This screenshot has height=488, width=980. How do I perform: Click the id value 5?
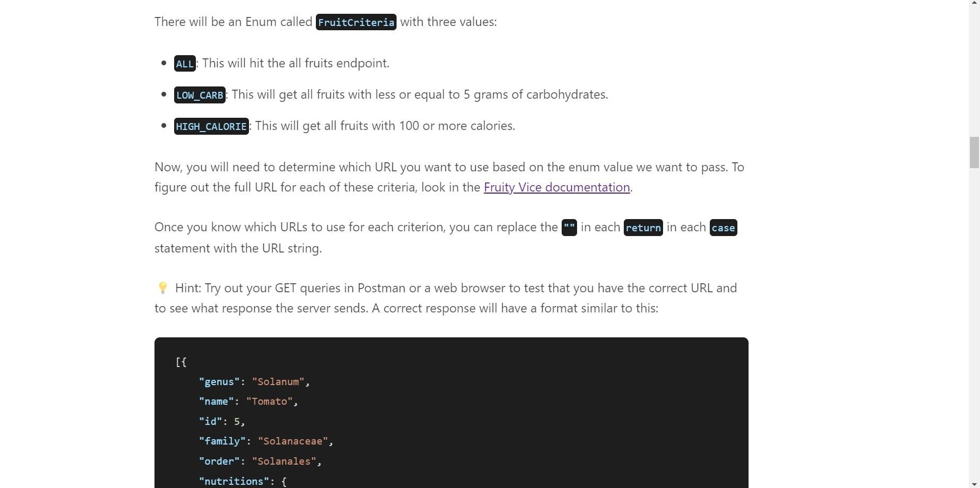pos(238,421)
